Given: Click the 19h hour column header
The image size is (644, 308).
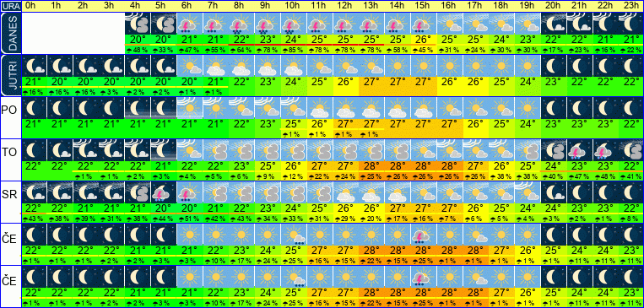Looking at the screenshot, I should pos(528,6).
